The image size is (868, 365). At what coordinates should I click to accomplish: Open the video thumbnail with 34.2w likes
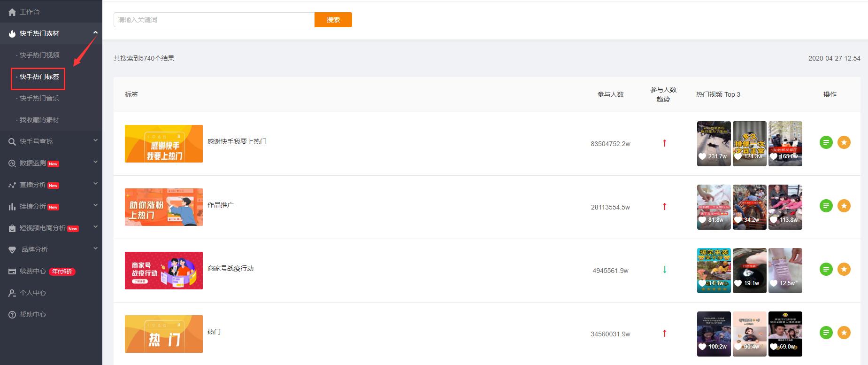coord(750,207)
